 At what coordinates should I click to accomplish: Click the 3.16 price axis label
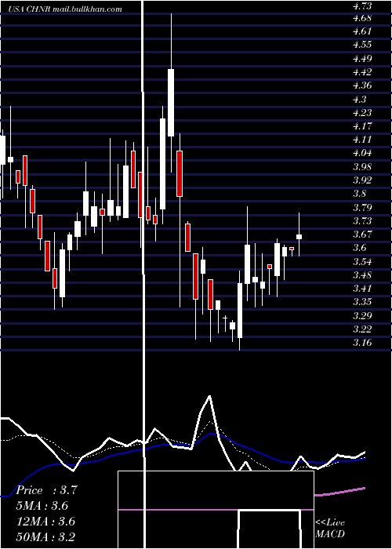361,343
